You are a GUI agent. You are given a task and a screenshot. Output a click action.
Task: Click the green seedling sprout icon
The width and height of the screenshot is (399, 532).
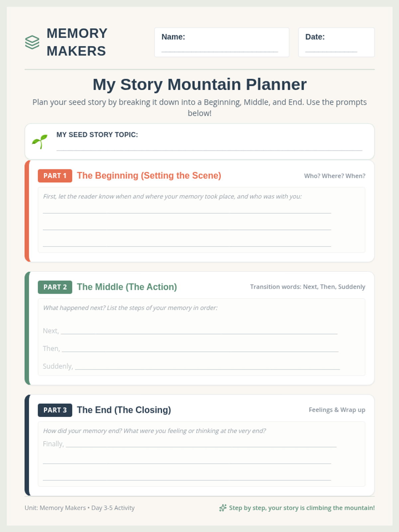[x=40, y=142]
